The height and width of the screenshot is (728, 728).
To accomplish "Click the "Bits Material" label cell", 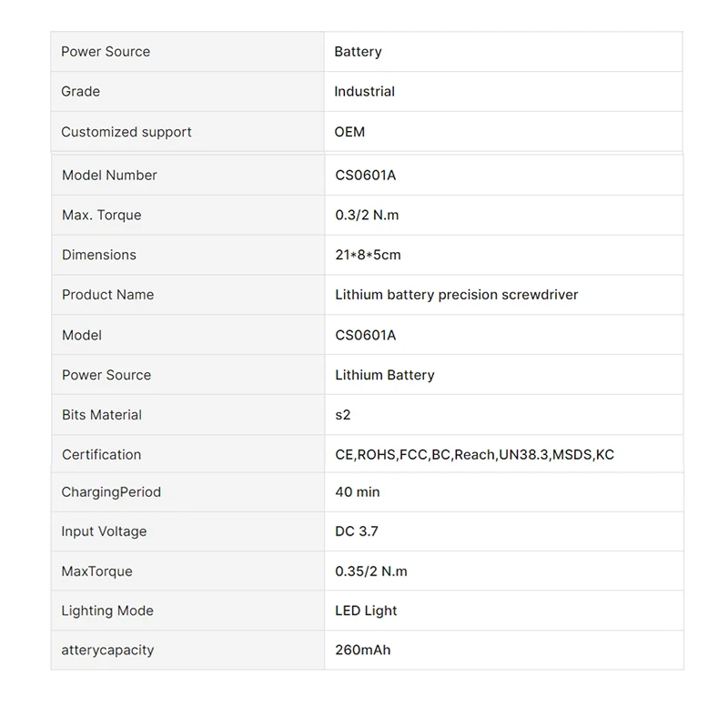I will [x=102, y=415].
